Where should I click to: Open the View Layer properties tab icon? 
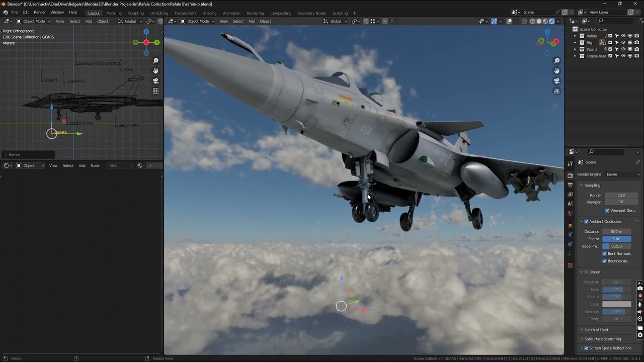(570, 194)
